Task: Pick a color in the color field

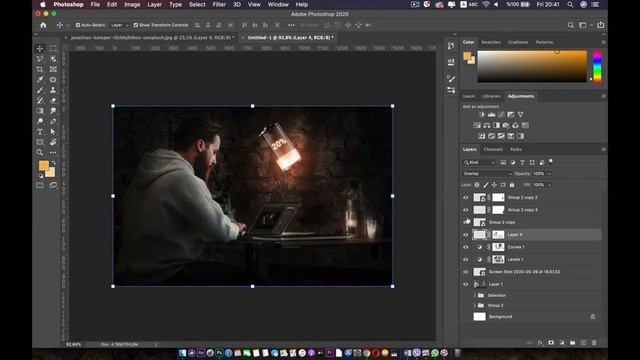Action: click(x=532, y=67)
